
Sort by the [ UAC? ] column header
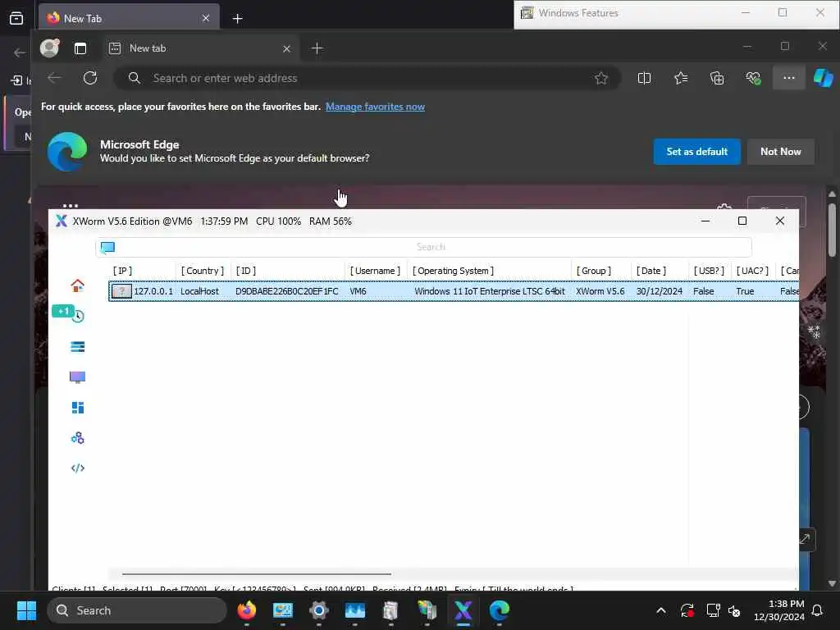[752, 271]
